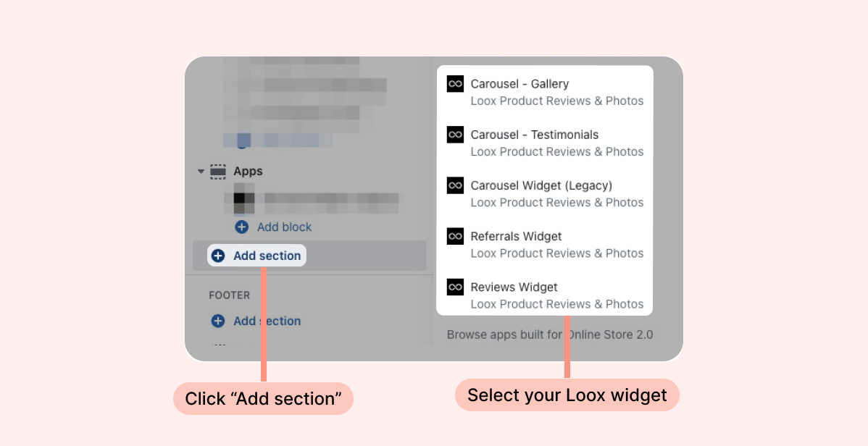Click the Loox icon beside Carousel - Testimonials
Image resolution: width=868 pixels, height=446 pixels.
tap(455, 135)
